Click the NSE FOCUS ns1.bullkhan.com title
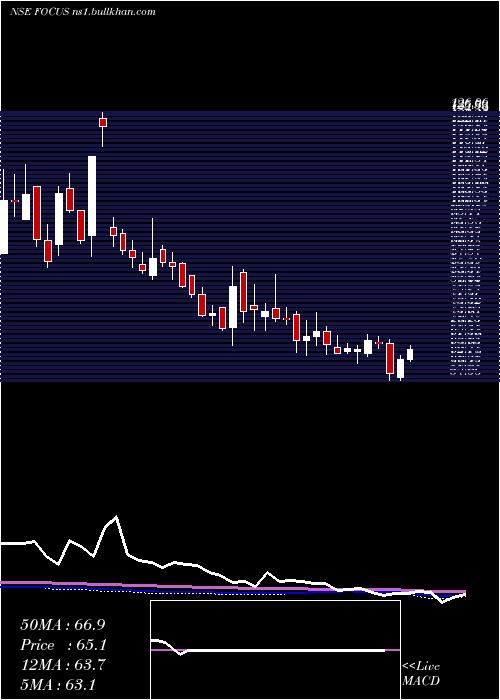The height and width of the screenshot is (700, 500). tap(83, 12)
